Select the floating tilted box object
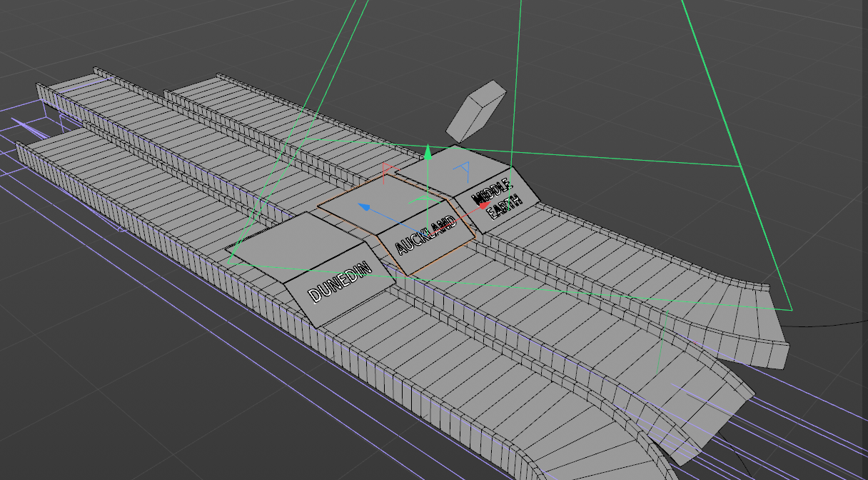 point(475,110)
